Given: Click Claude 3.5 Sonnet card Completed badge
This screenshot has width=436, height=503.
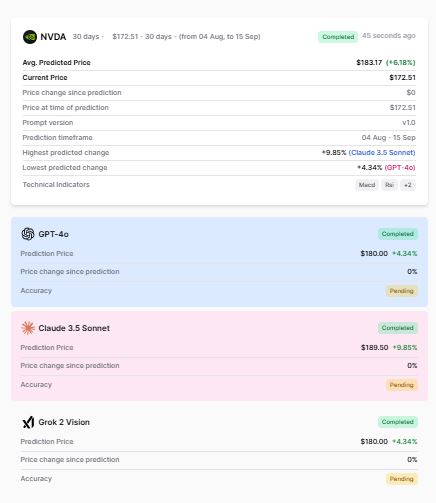Looking at the screenshot, I should point(397,328).
